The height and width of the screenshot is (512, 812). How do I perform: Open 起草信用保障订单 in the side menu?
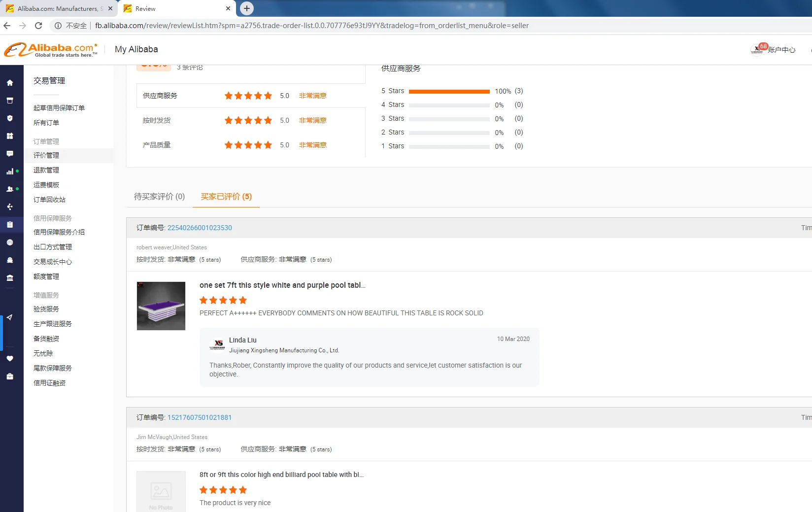59,108
